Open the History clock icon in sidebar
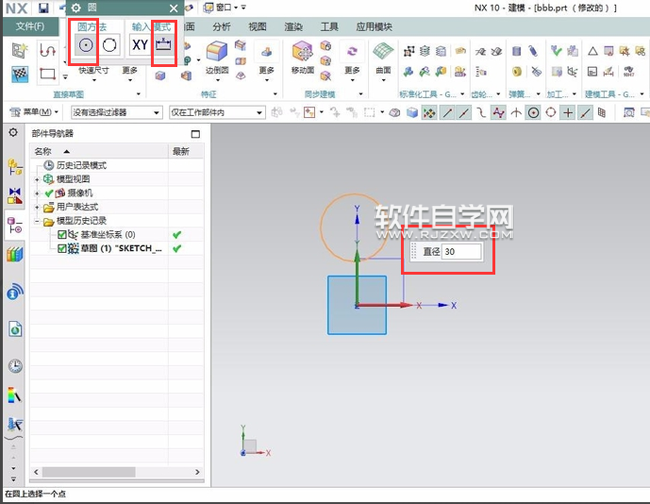Viewport: 650px width, 504px height. point(15,366)
